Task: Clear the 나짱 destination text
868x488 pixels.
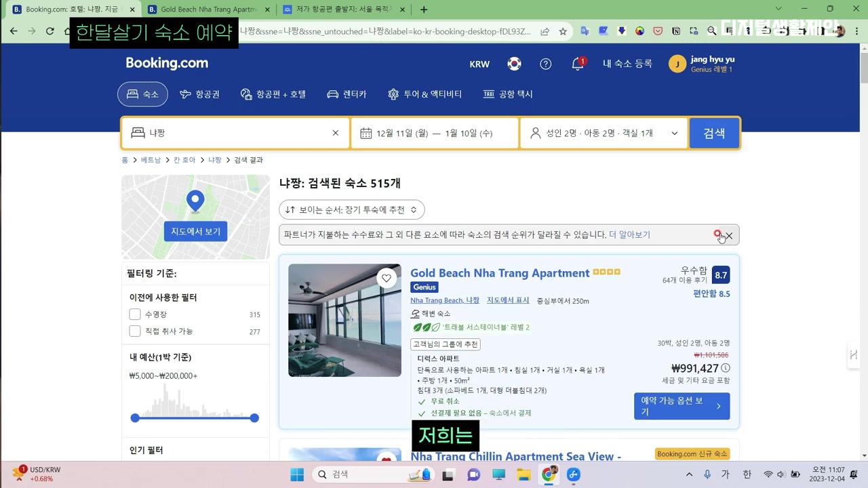Action: click(335, 133)
